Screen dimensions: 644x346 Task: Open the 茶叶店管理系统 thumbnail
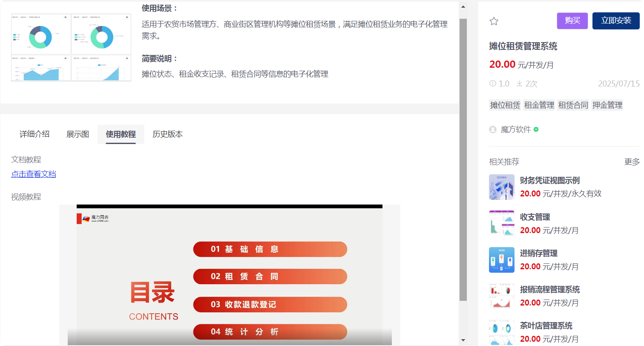point(502,332)
